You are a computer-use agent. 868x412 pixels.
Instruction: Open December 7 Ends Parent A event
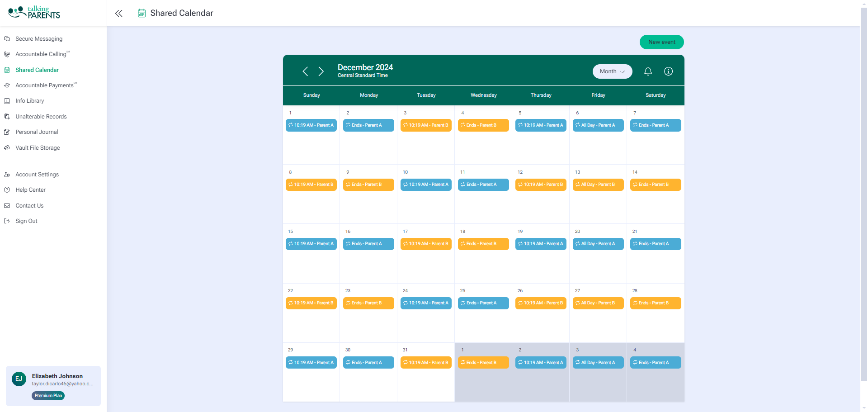pos(656,125)
